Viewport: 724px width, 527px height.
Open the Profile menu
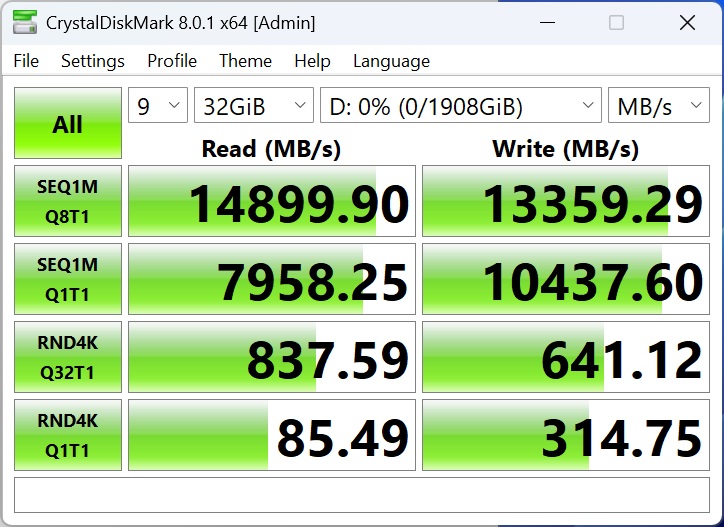pos(172,61)
